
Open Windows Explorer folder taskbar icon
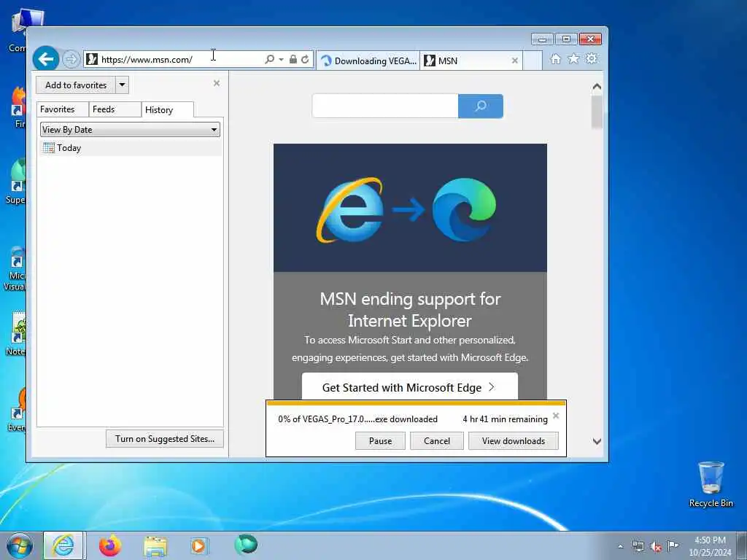[x=156, y=546]
